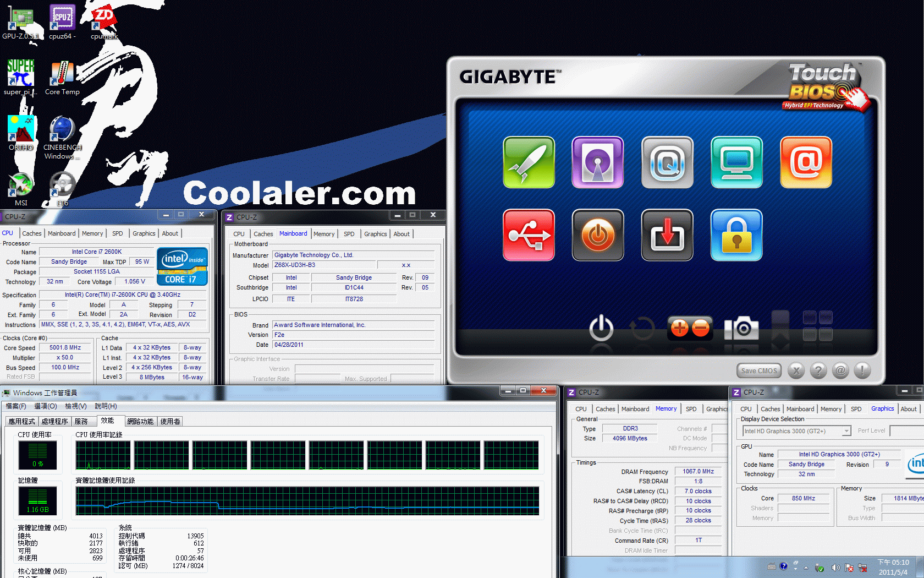The image size is (924, 578).
Task: Select About tab in top-left CPU-Z window
Action: tap(170, 233)
